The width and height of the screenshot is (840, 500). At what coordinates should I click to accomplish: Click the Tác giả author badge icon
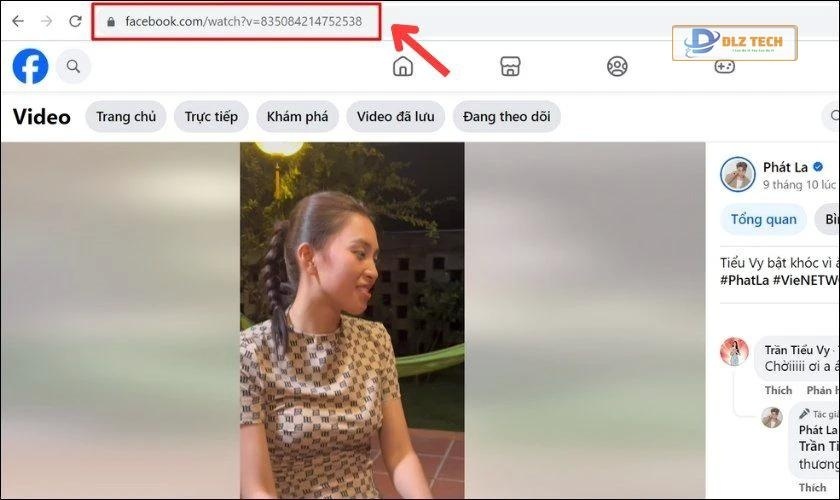pos(804,414)
